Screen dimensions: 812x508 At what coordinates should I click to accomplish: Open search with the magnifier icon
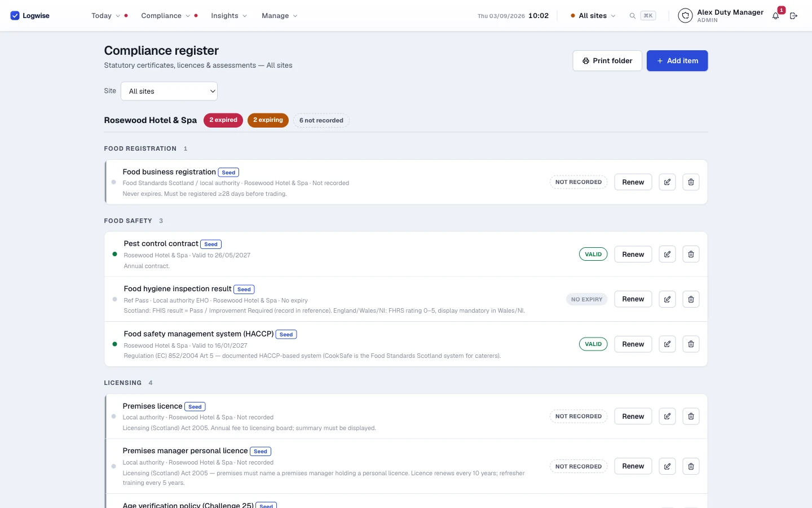(632, 16)
